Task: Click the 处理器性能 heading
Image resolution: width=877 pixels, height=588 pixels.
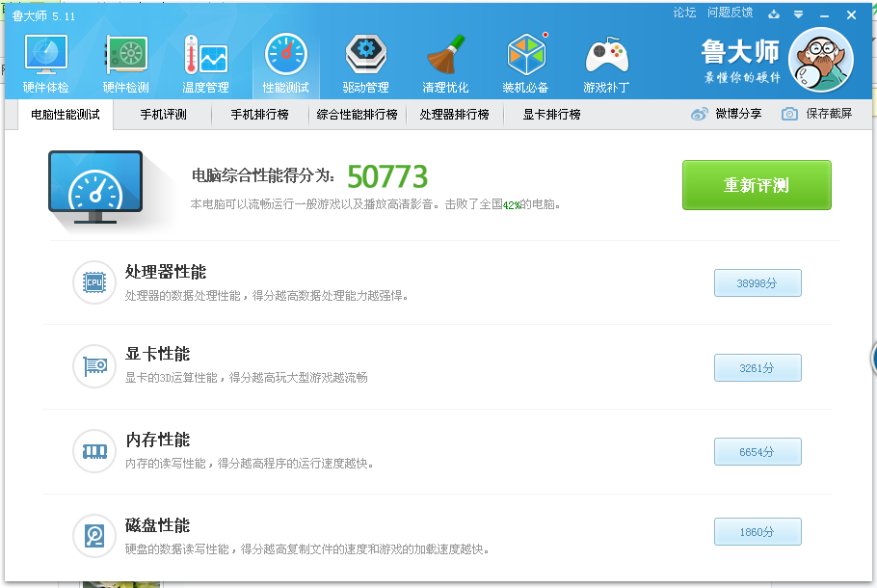Action: coord(166,272)
